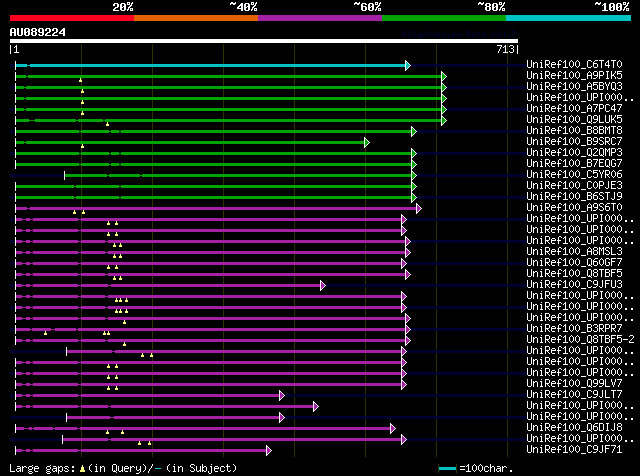Select the red 20% identity legend segment
This screenshot has height=476, width=640.
click(72, 18)
